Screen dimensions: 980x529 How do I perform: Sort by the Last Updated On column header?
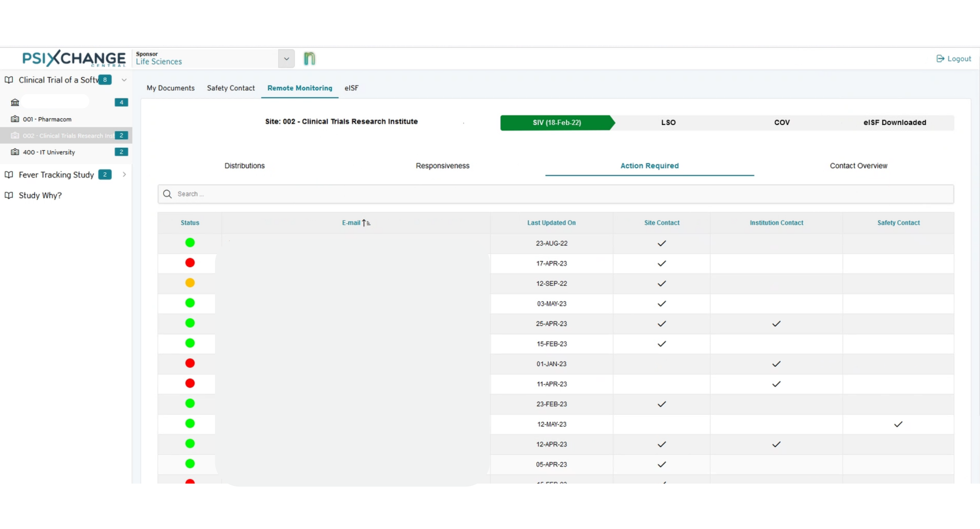tap(551, 223)
